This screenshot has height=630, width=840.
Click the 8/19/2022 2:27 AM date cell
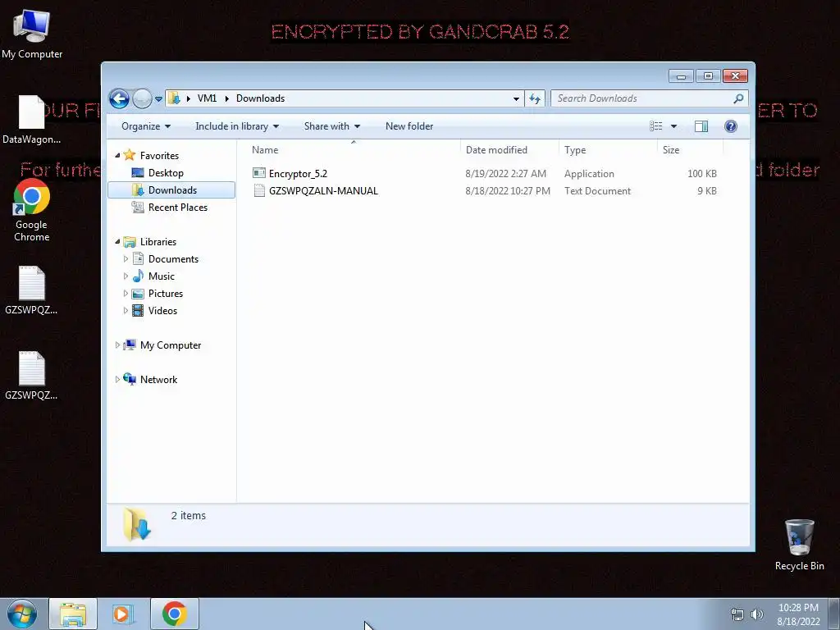pyautogui.click(x=505, y=174)
